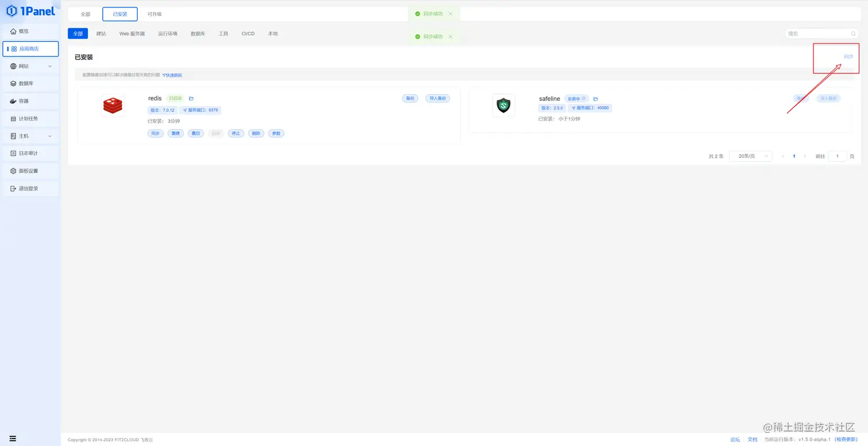The image size is (868, 446).
Task: Select the blue 全部 category filter
Action: [77, 34]
